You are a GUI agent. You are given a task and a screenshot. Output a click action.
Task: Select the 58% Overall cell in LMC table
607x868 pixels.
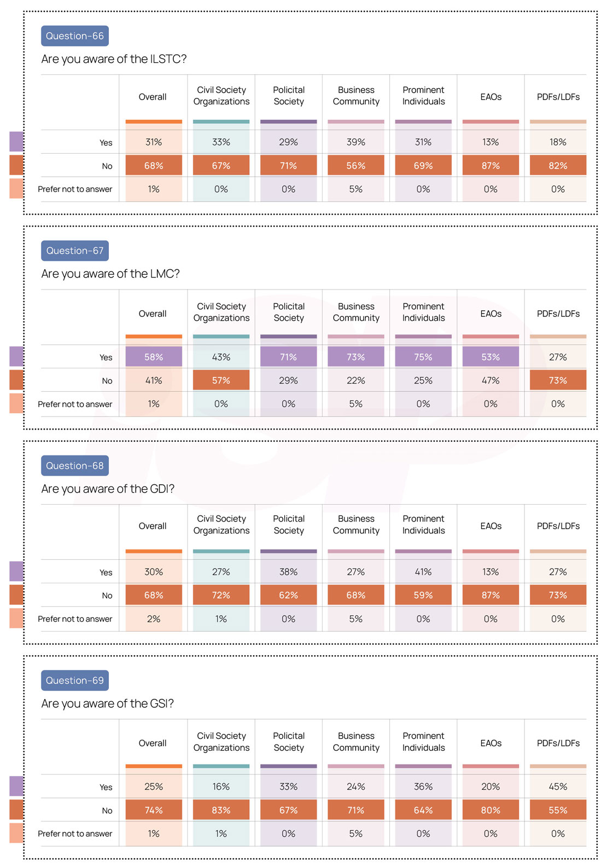[154, 357]
